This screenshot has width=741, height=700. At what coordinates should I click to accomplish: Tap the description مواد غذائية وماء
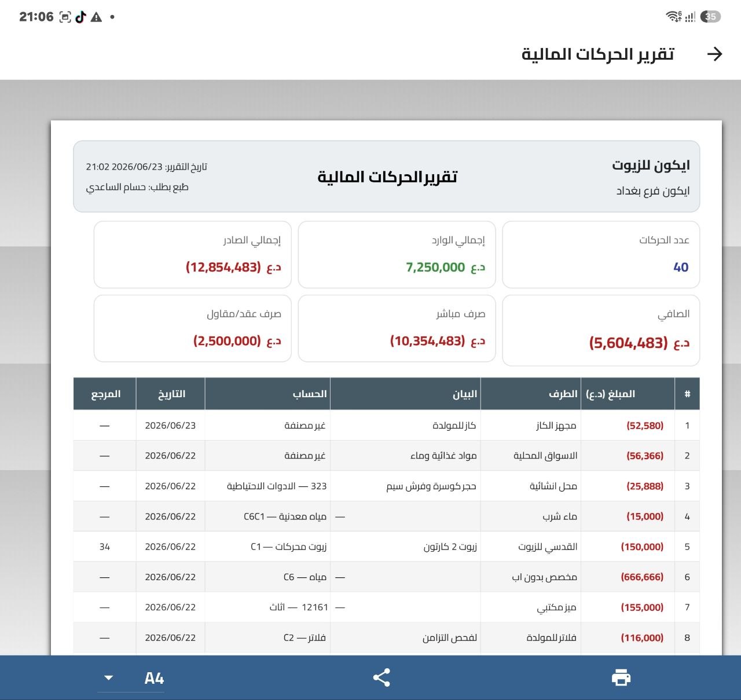[443, 456]
